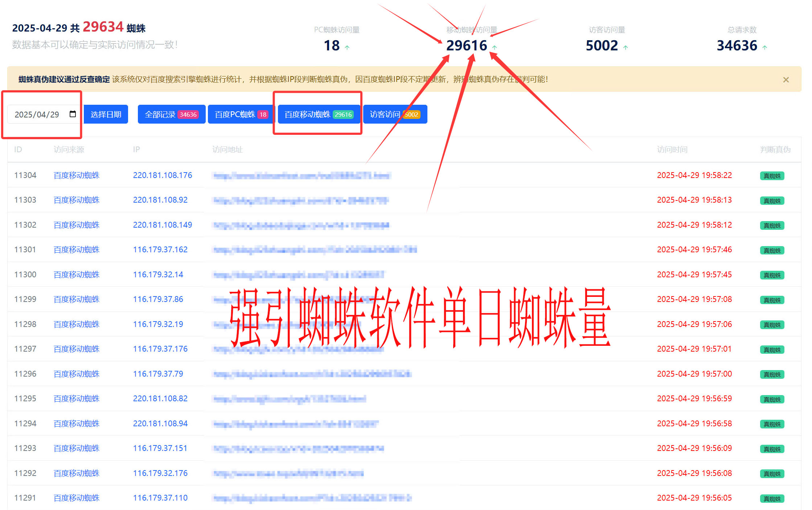Show 全部记录 with 34636 entries
The width and height of the screenshot is (812, 510).
pyautogui.click(x=171, y=115)
